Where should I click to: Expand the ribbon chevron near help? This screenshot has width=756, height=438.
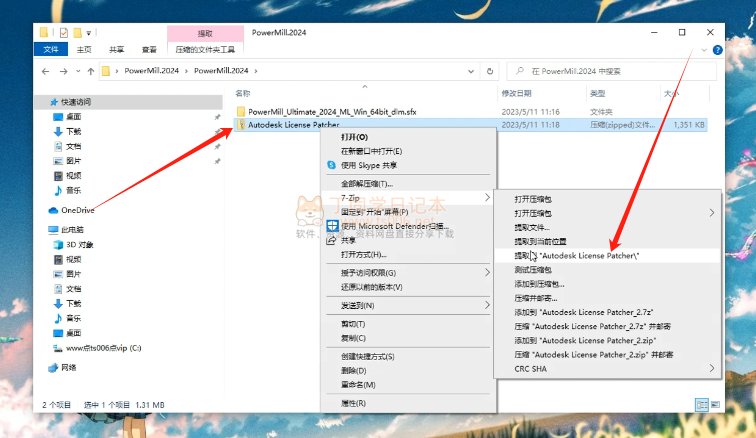(704, 50)
